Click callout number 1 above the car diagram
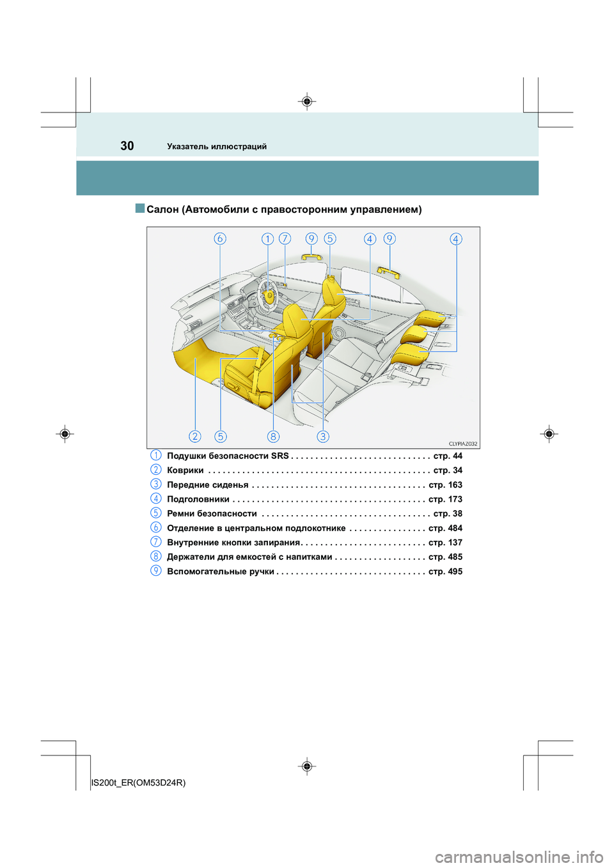Screen dimensions: 614x868 (267, 238)
